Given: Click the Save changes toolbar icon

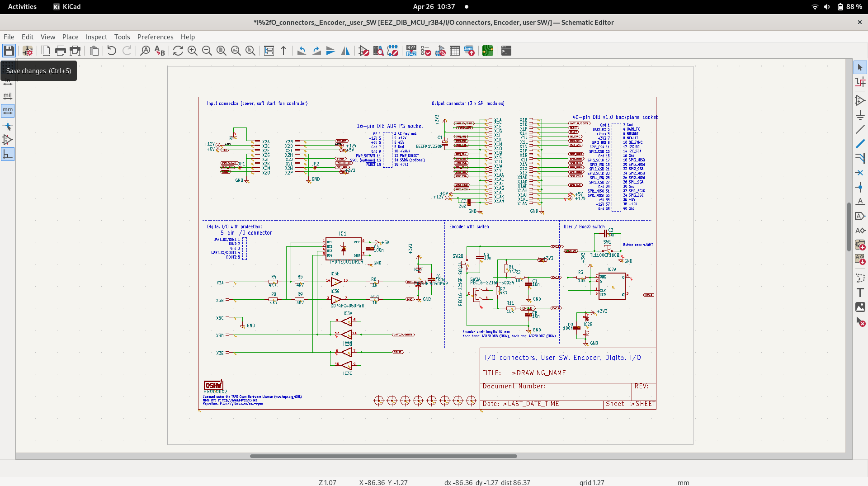Looking at the screenshot, I should click(x=9, y=51).
